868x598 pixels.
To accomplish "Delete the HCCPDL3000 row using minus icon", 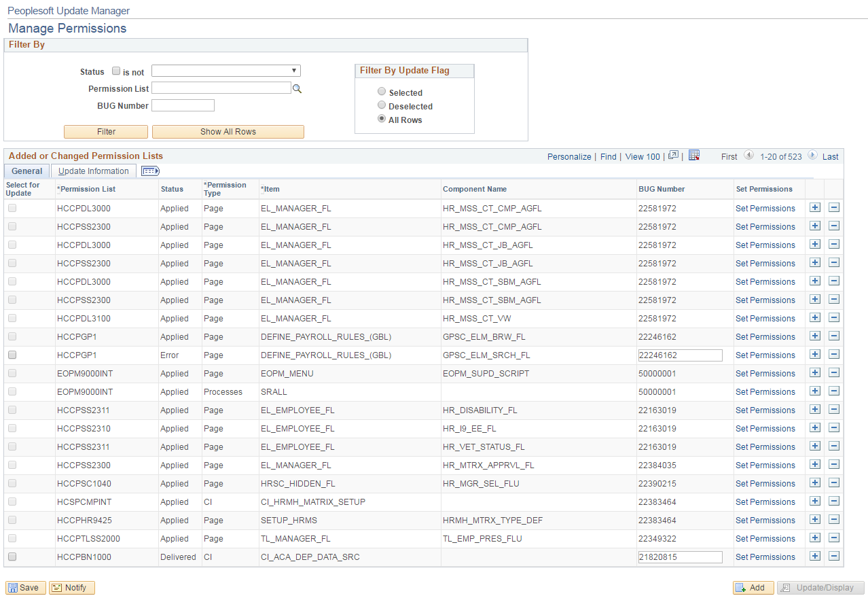I will (x=833, y=207).
